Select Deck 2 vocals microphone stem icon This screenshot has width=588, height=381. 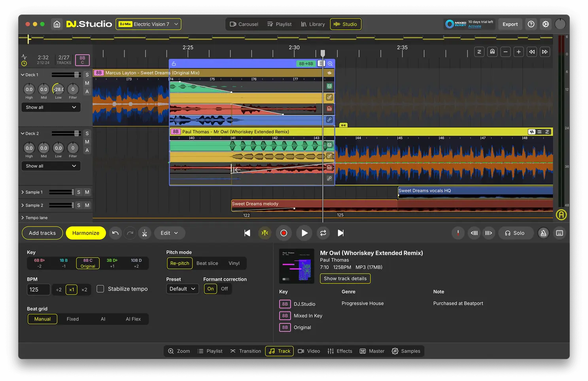point(329,178)
